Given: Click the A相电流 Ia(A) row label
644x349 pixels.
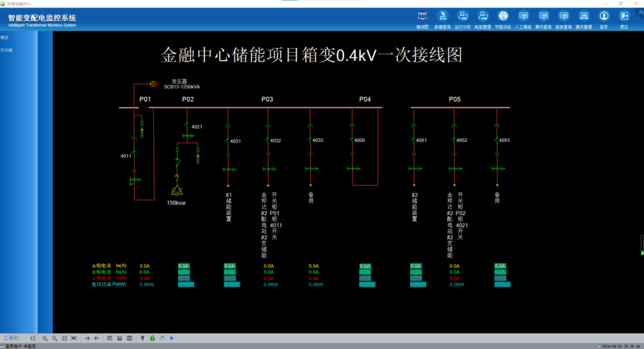Looking at the screenshot, I should coord(110,266).
